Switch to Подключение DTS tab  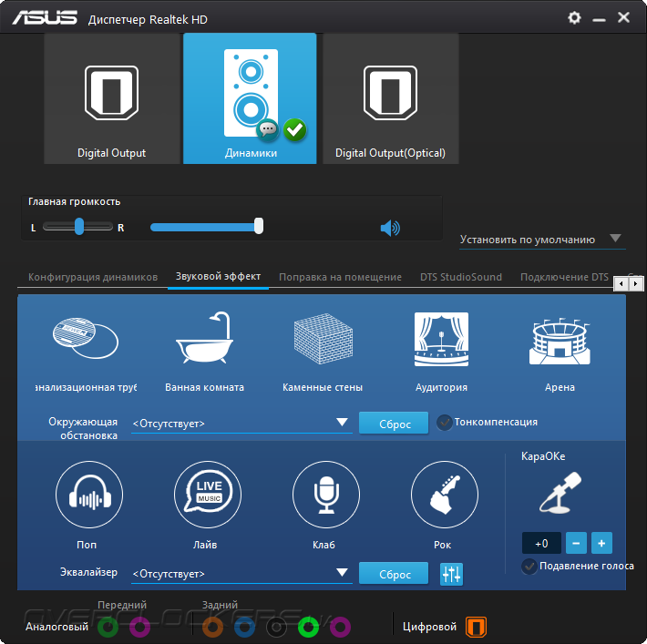point(564,277)
